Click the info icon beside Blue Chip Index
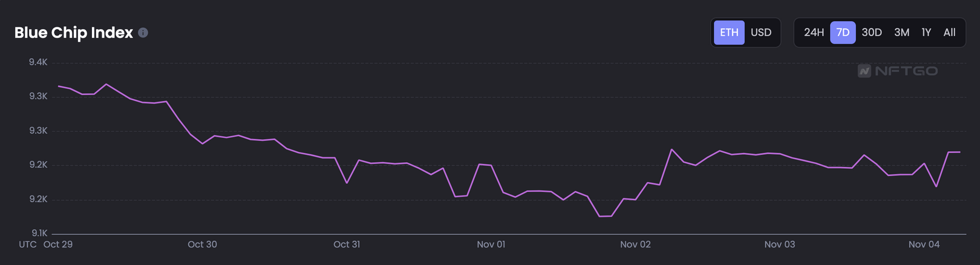This screenshot has height=265, width=980. click(143, 33)
